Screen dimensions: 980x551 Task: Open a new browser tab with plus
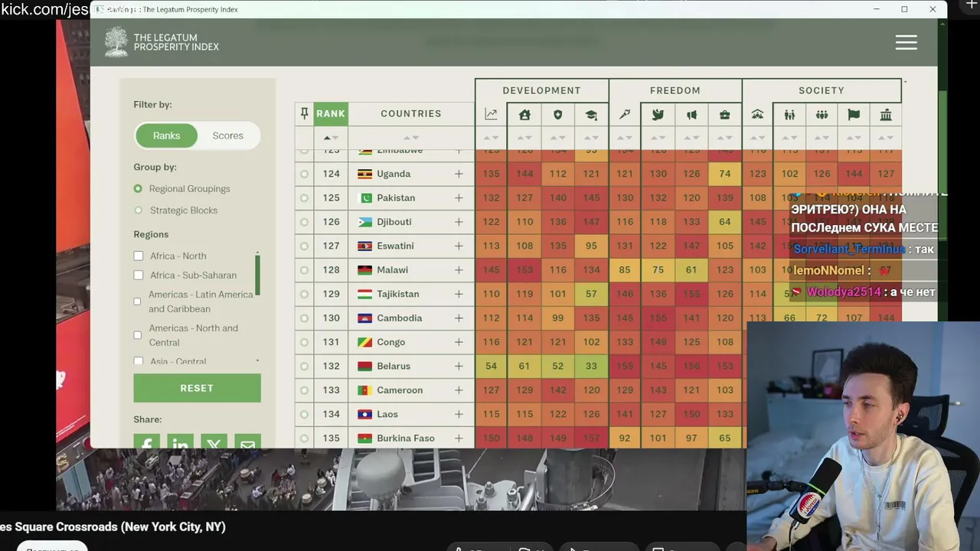(x=972, y=5)
